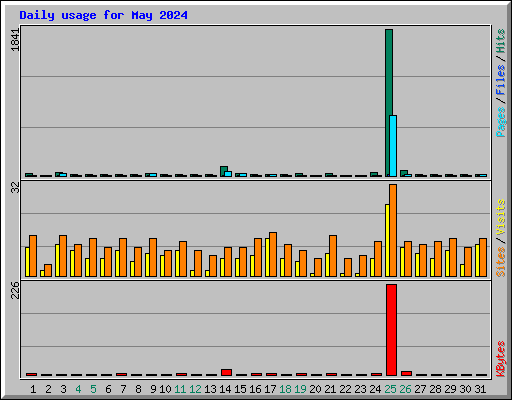Screen dimensions: 512x400
Task: Click the day 1 axis label
Action: [x=33, y=389]
